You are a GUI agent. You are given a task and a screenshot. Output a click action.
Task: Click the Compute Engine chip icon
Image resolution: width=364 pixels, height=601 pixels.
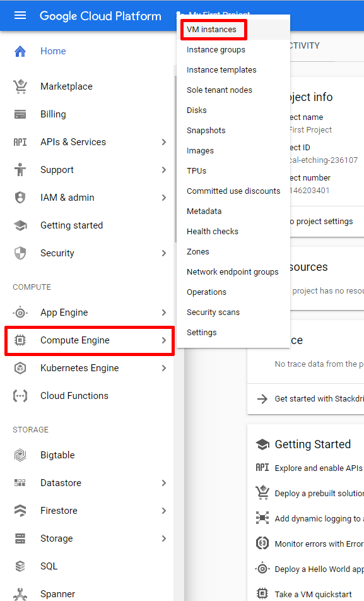tap(20, 340)
